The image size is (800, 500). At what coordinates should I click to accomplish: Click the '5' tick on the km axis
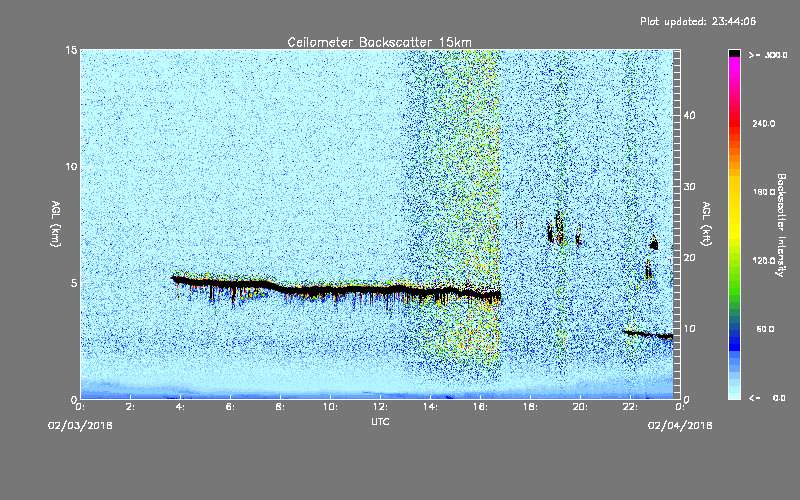point(74,283)
